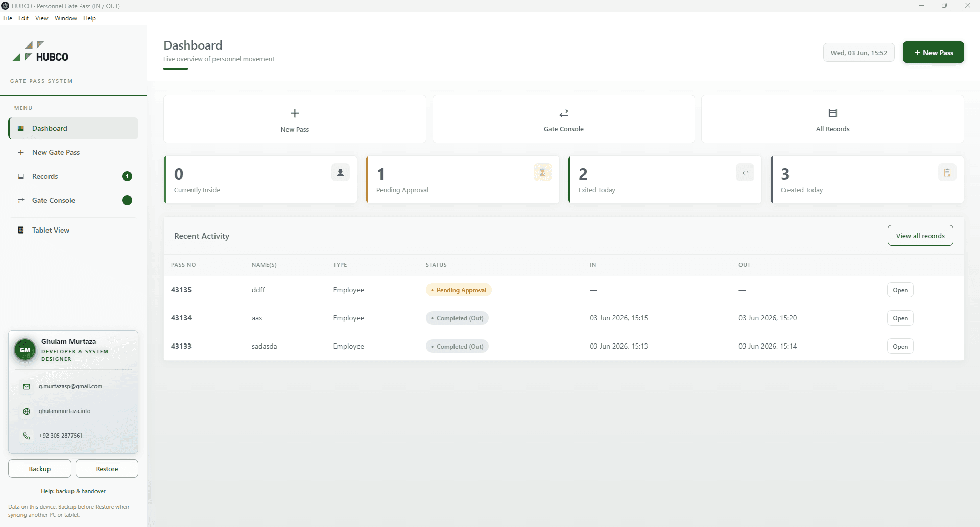
Task: Click the envelope email icon
Action: 27,387
